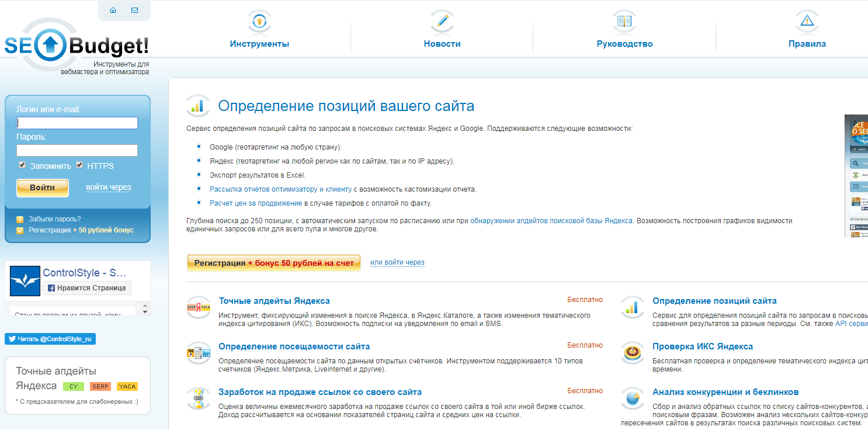Click the Войти login button

tap(43, 188)
